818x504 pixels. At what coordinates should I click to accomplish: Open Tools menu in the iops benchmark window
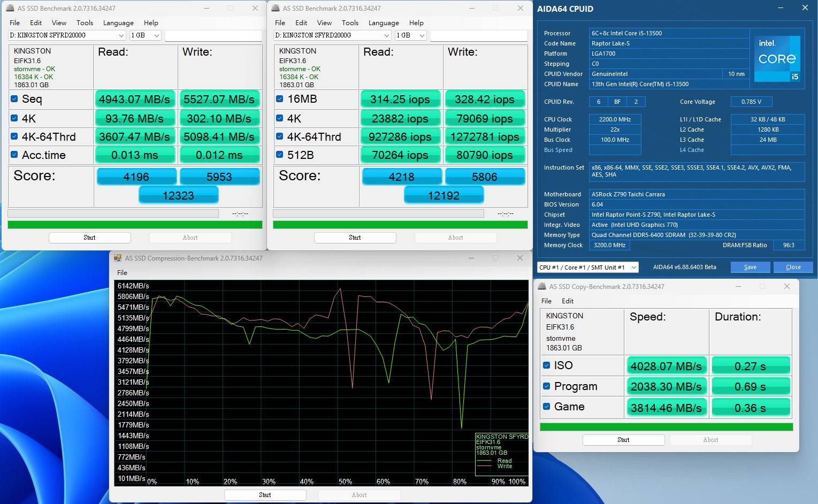[x=350, y=22]
